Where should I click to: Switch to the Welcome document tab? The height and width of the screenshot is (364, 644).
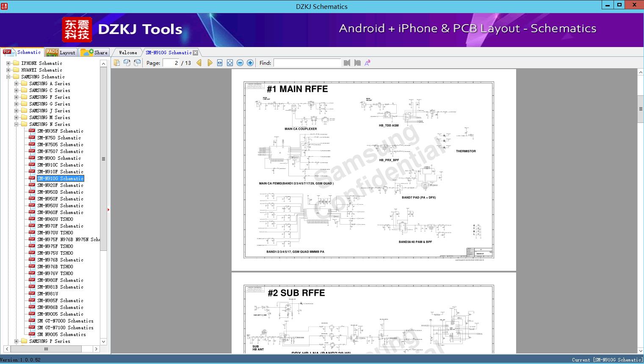pyautogui.click(x=127, y=53)
